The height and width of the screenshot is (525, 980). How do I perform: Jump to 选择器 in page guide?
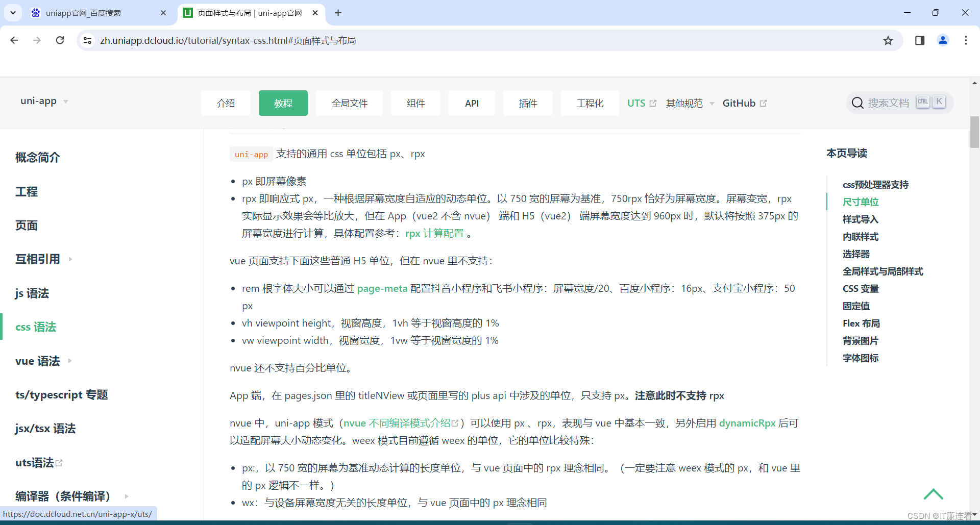(x=856, y=254)
